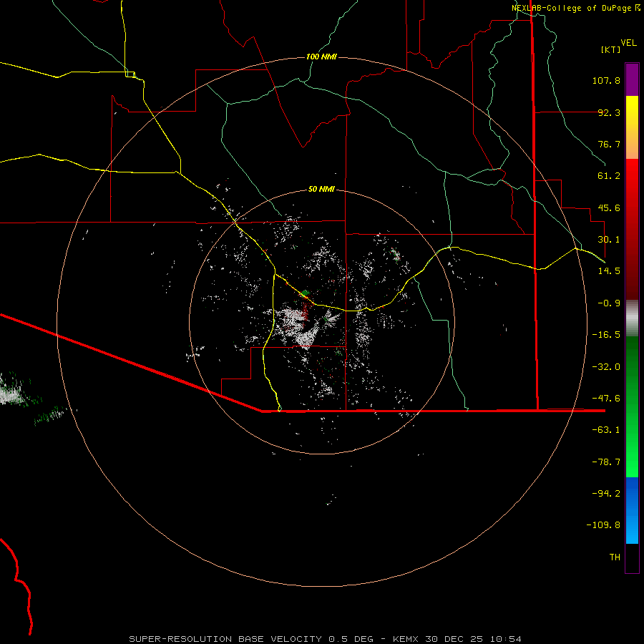Click the 30.1 velocity scale value
This screenshot has height=644, width=644.
pyautogui.click(x=609, y=240)
